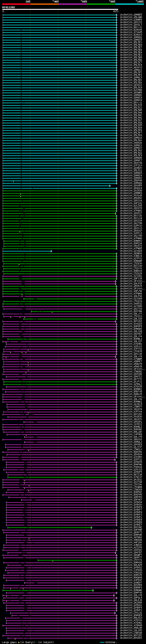Select the UniRef100_Q9M6D1 label
Screen dimensions: 146x644
[x=131, y=37]
